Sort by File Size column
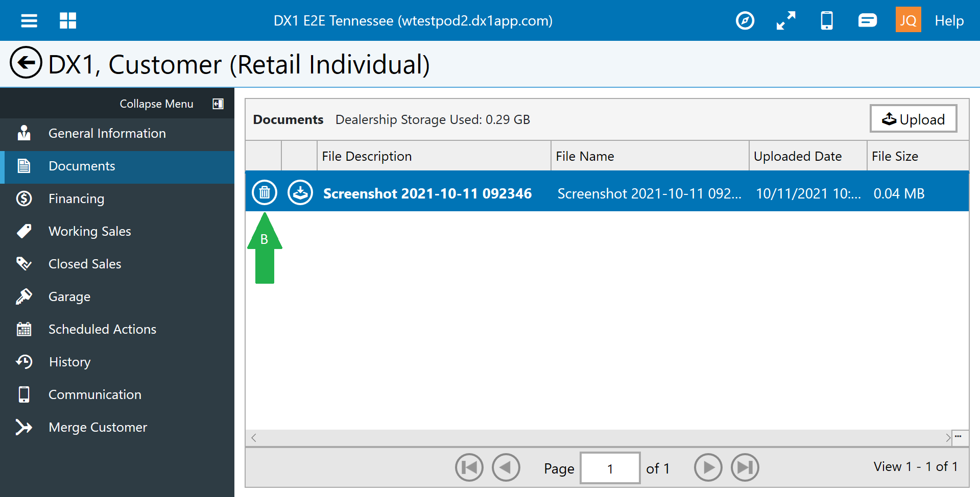The height and width of the screenshot is (497, 980). tap(918, 156)
